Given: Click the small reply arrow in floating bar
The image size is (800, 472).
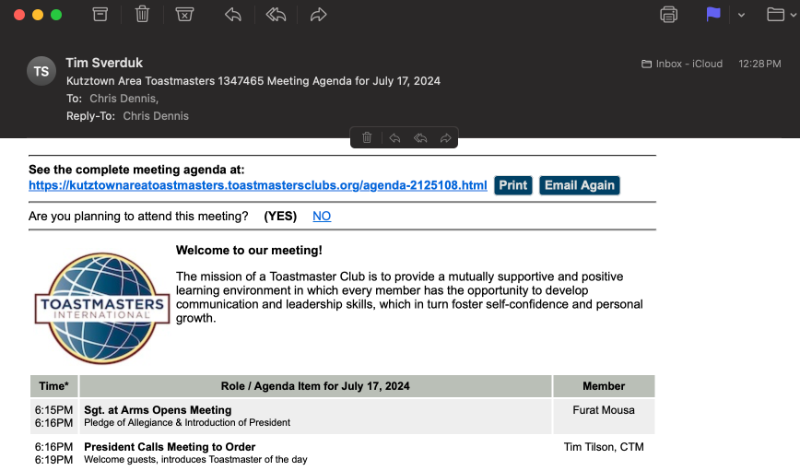Looking at the screenshot, I should click(x=394, y=138).
